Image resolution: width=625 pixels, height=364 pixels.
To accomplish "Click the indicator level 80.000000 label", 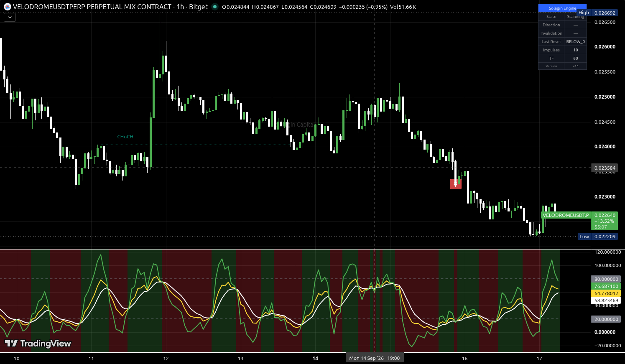I will (x=606, y=279).
